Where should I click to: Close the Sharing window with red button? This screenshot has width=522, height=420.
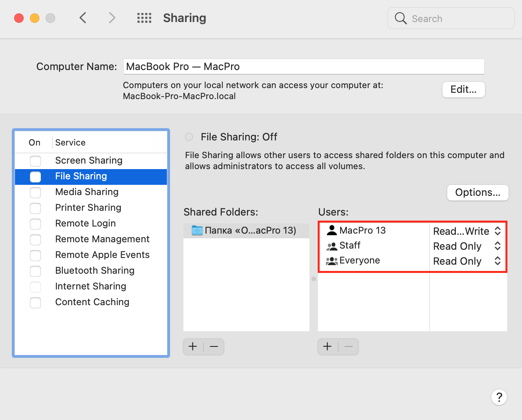coord(19,18)
